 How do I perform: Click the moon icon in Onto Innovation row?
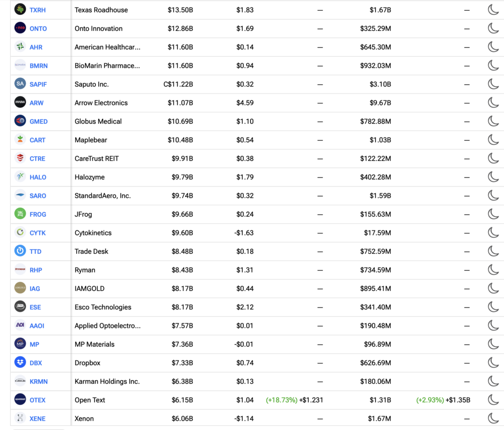pyautogui.click(x=493, y=28)
